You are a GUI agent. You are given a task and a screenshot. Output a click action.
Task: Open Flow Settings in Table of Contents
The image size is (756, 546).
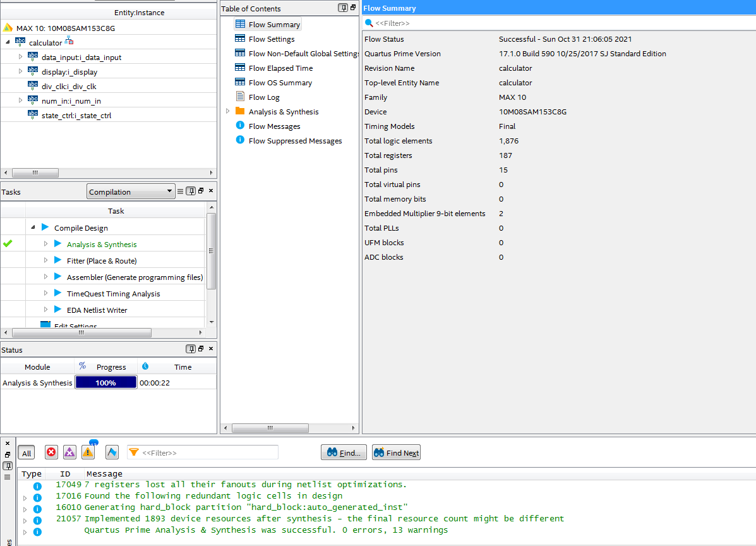pyautogui.click(x=271, y=39)
